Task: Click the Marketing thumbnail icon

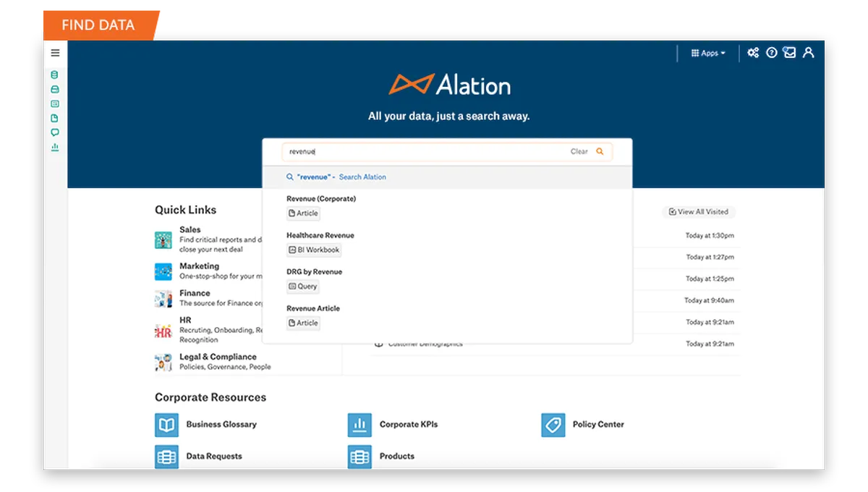Action: 163,271
